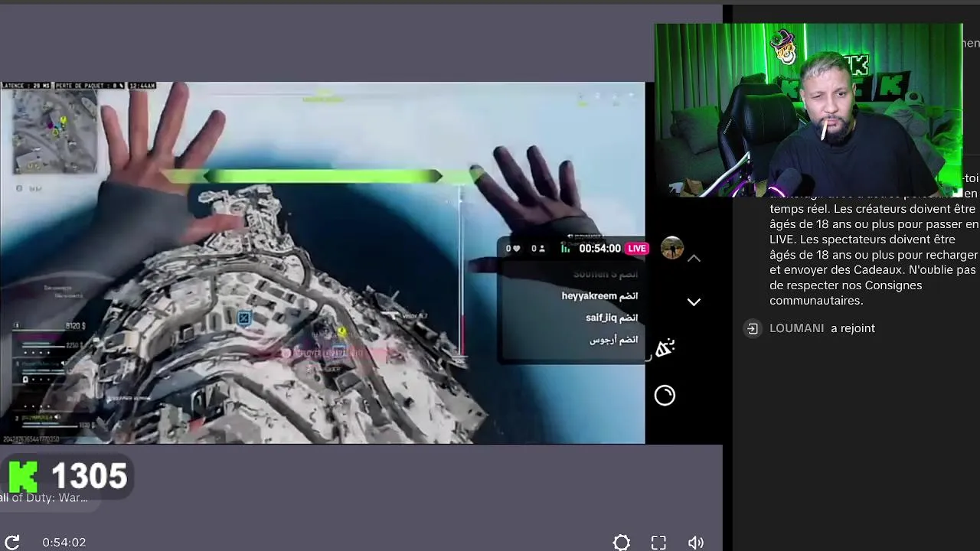Click the green Kick logo
Viewport: 980px width, 551px height.
pyautogui.click(x=22, y=477)
